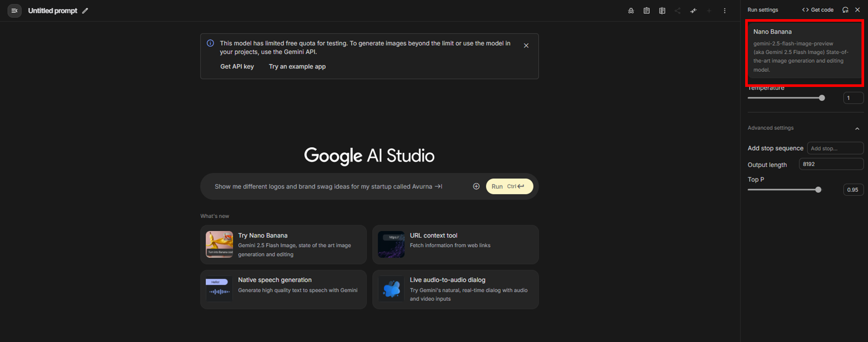Open the three-dot more options menu
This screenshot has height=342, width=868.
coord(725,10)
